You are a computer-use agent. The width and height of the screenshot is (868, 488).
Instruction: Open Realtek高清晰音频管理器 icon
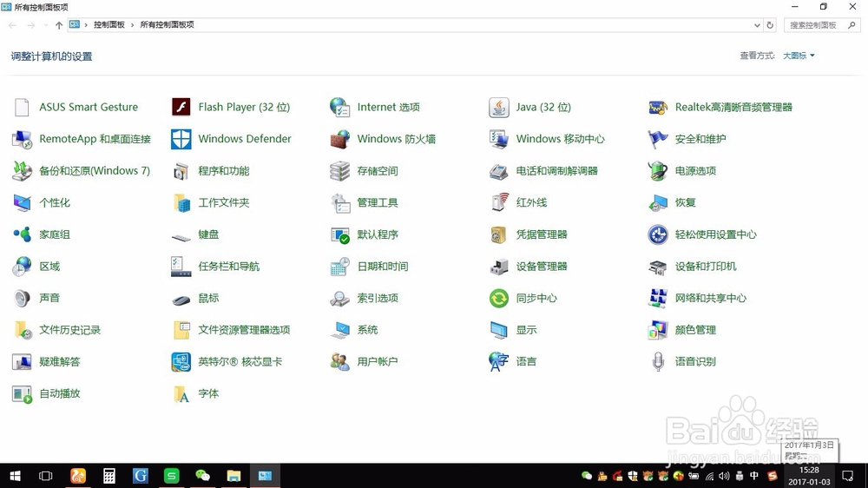658,107
